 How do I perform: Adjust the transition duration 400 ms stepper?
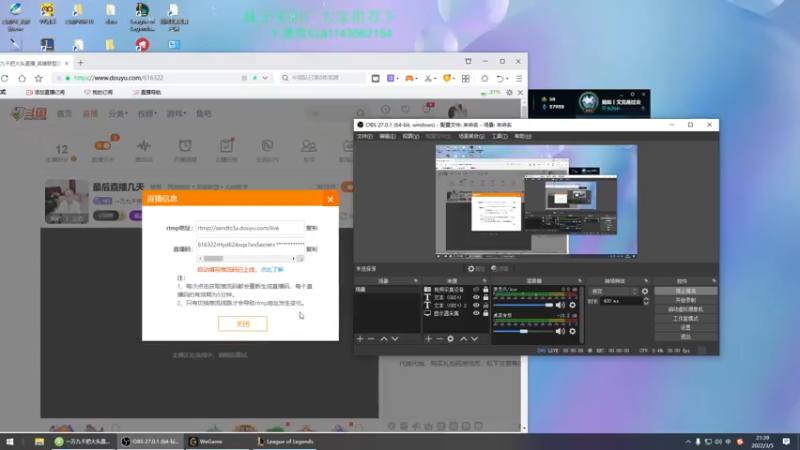click(646, 301)
